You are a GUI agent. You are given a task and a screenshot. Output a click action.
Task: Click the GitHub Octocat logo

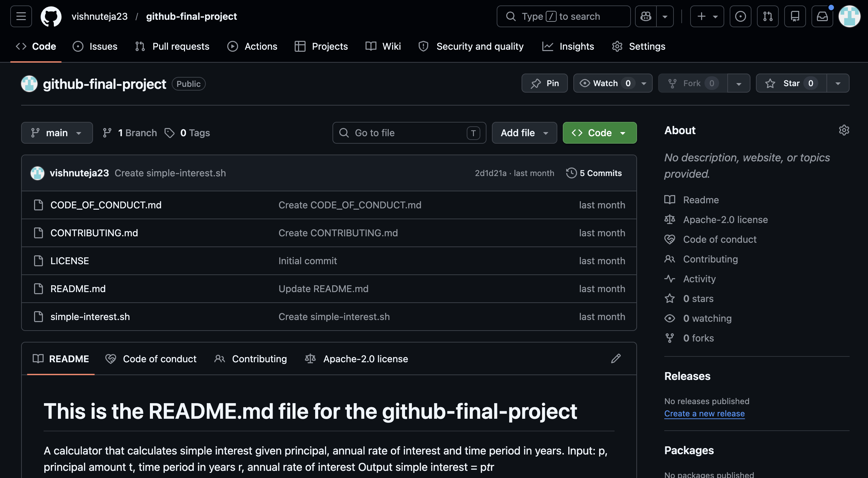[51, 16]
